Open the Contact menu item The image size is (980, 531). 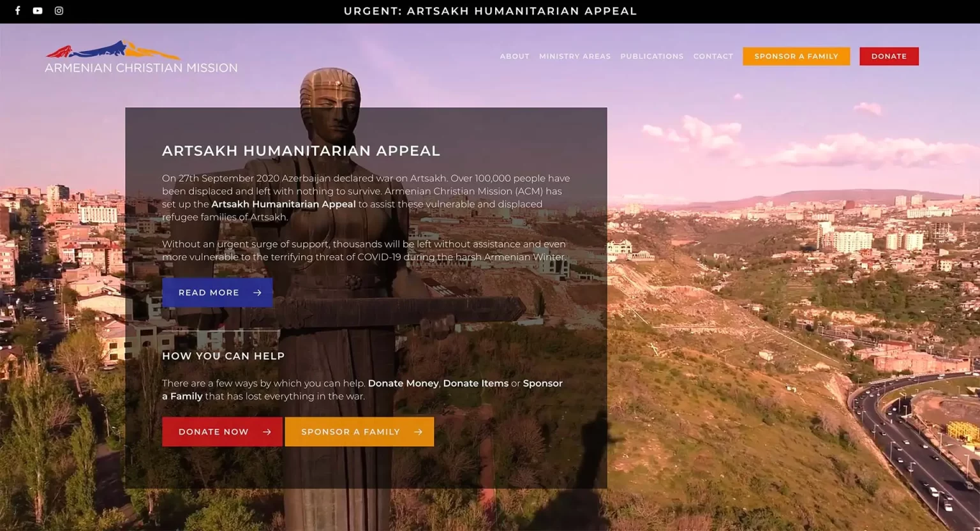[x=713, y=56]
